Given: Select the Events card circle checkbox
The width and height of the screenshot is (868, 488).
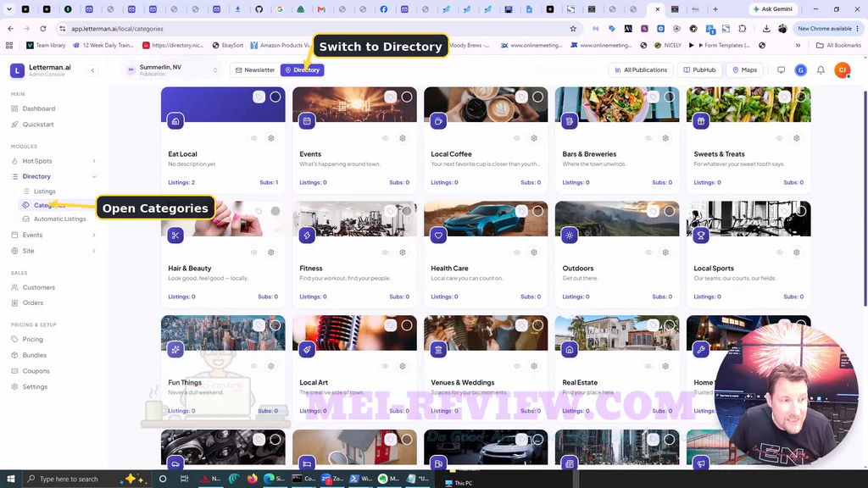Looking at the screenshot, I should pos(407,97).
